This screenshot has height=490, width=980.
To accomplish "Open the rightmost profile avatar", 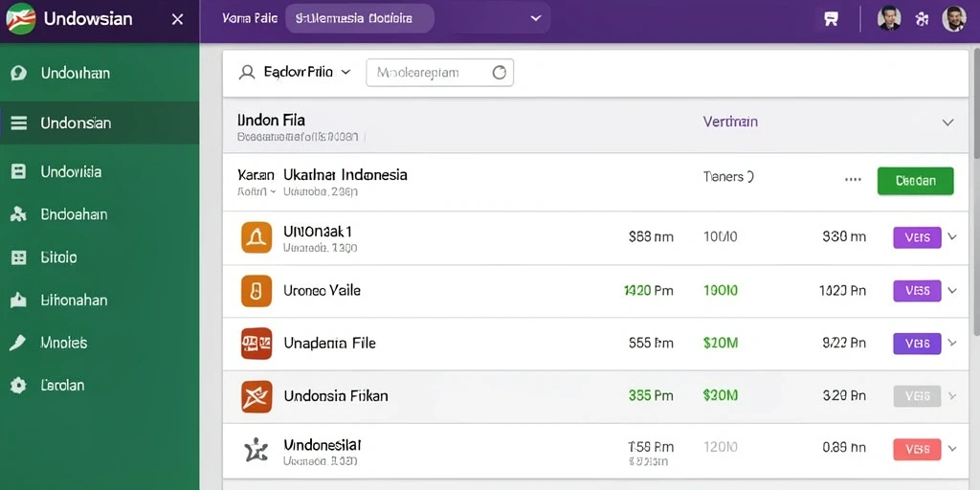I will click(x=954, y=19).
